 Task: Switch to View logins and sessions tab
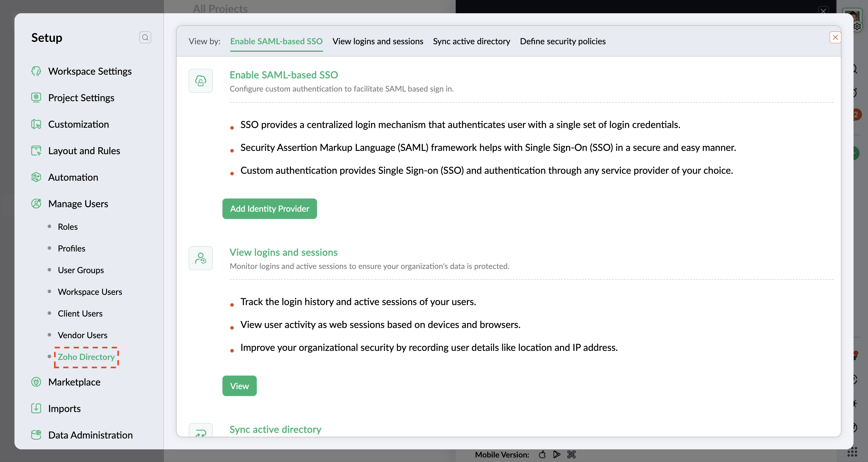point(377,41)
